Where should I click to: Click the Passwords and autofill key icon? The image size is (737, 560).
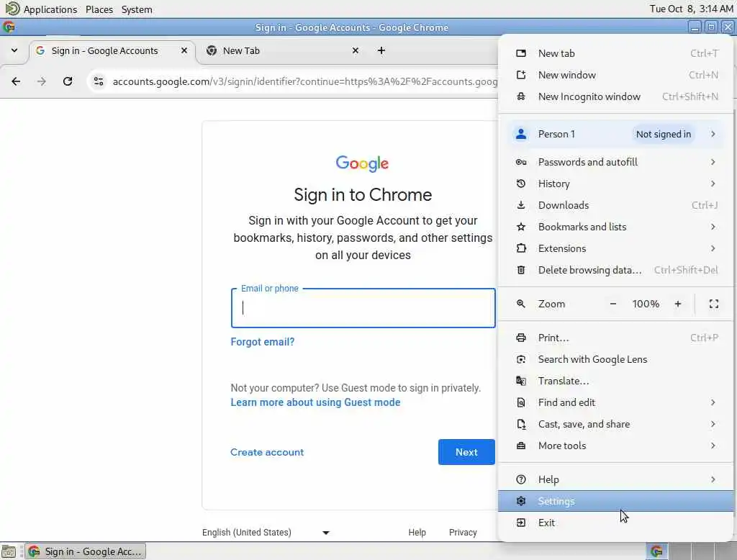coord(521,162)
